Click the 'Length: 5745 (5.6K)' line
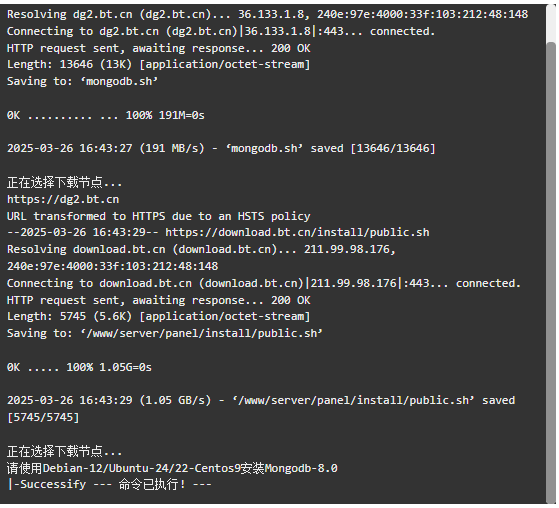The height and width of the screenshot is (508, 559). point(159,317)
